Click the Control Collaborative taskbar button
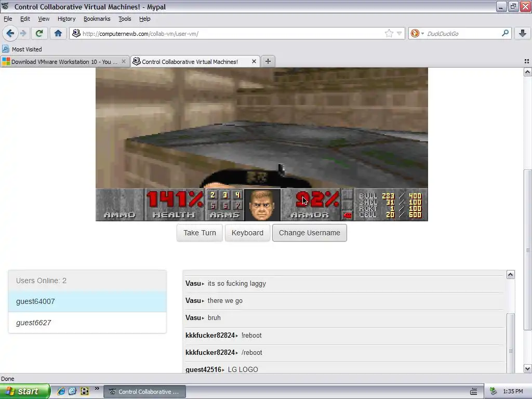The width and height of the screenshot is (532, 399). click(x=144, y=392)
